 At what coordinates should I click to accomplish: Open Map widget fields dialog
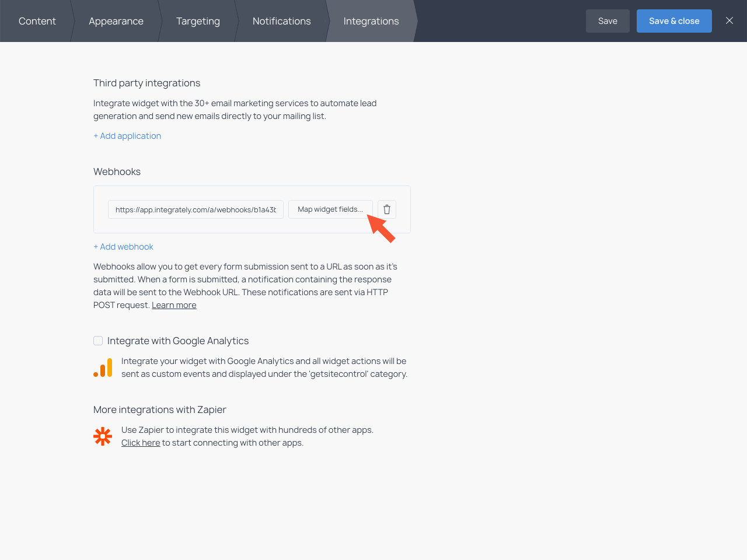[330, 209]
